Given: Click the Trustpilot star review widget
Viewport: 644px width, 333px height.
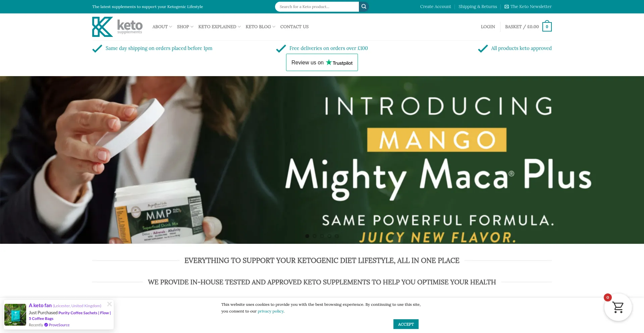Looking at the screenshot, I should pos(322,63).
